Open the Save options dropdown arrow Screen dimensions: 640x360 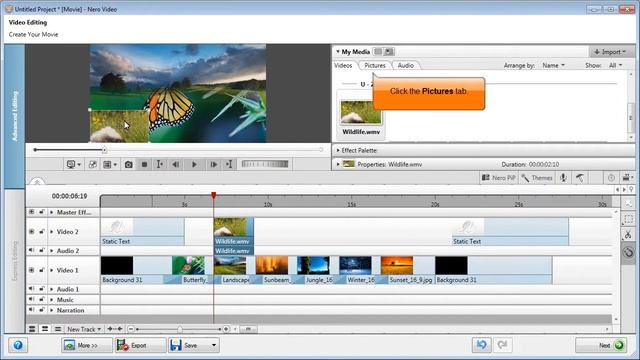(x=214, y=345)
